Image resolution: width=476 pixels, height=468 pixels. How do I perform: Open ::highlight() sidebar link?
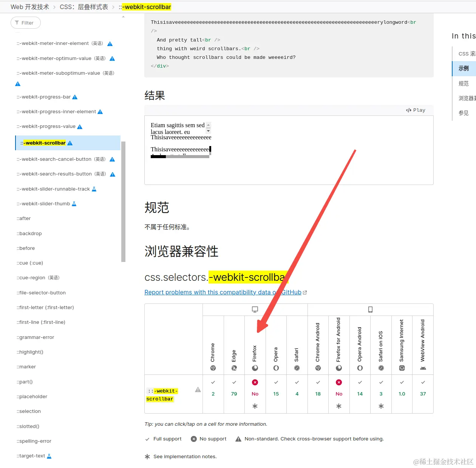30,352
